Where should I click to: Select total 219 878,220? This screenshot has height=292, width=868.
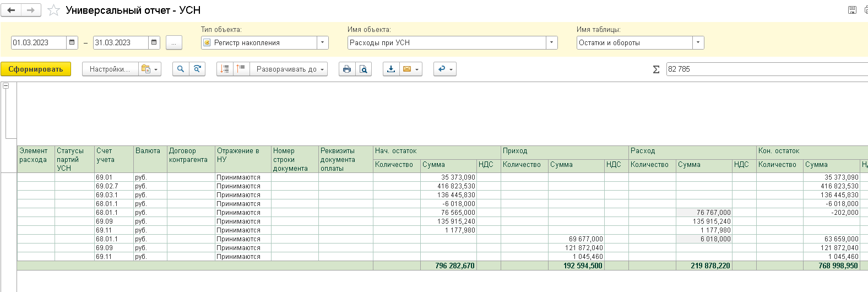click(704, 266)
